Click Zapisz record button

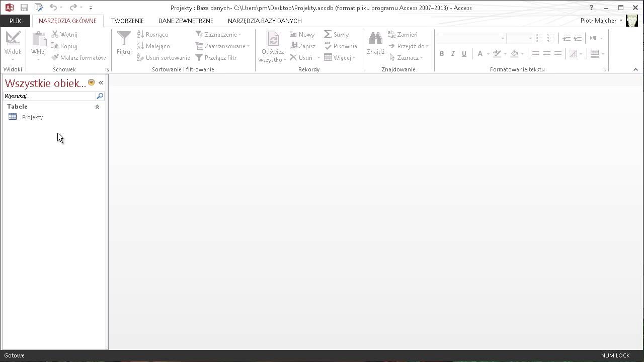point(303,46)
